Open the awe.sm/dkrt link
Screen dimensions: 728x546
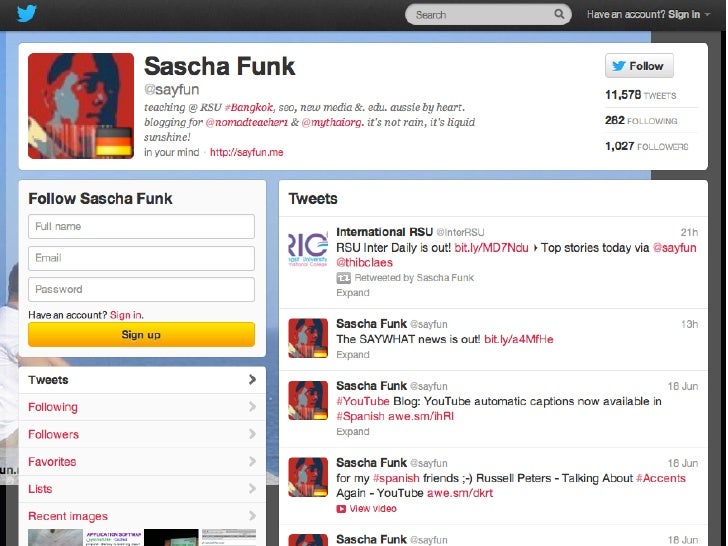coord(460,493)
